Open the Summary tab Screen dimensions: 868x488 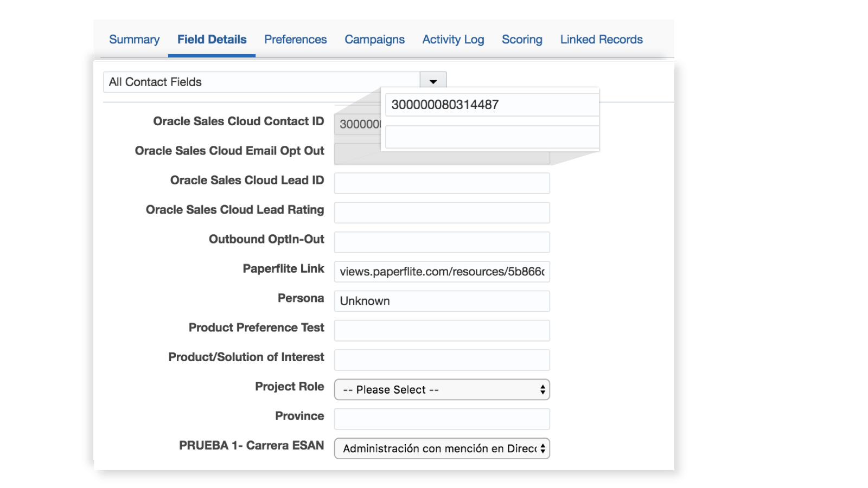[x=134, y=40]
